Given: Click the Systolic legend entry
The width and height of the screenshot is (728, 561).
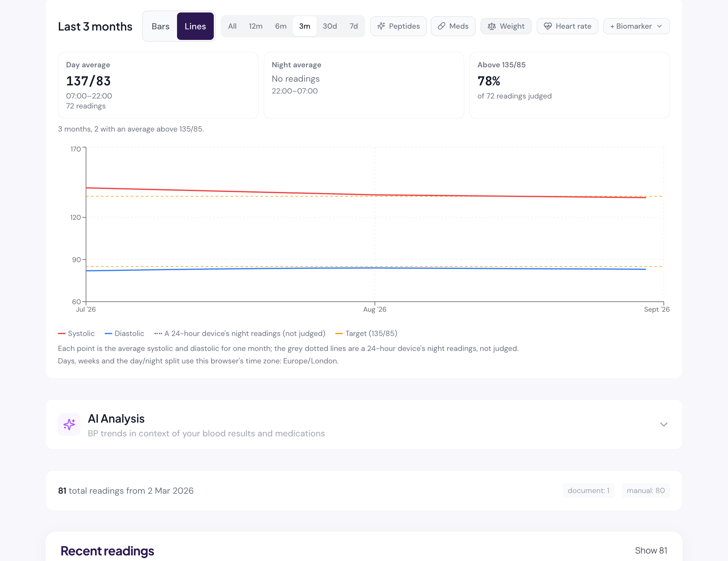Looking at the screenshot, I should [76, 333].
